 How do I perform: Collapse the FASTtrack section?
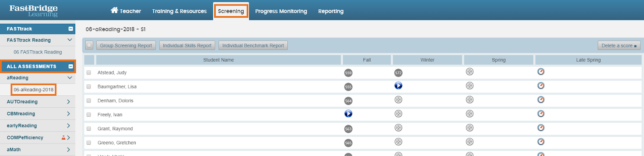(71, 29)
